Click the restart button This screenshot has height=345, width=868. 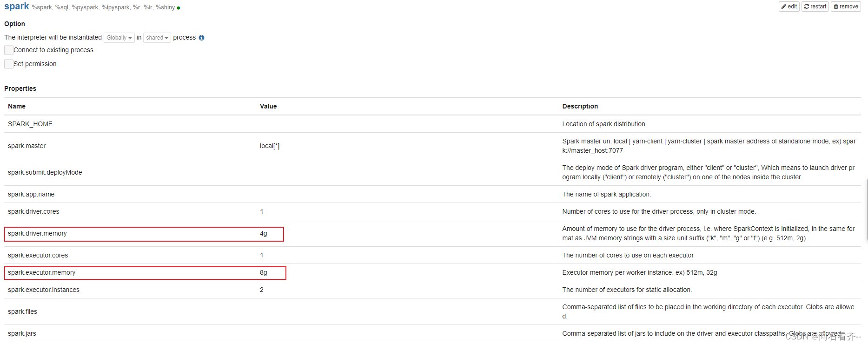click(815, 7)
